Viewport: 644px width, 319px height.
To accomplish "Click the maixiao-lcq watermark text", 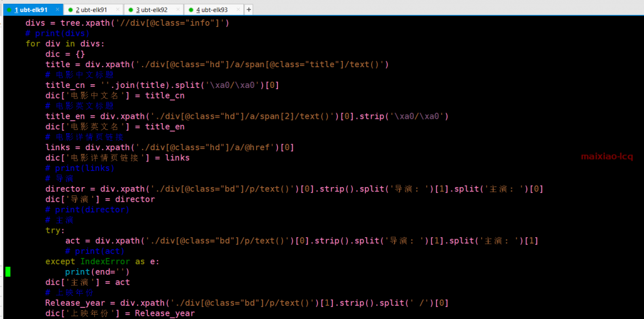I will pyautogui.click(x=606, y=156).
